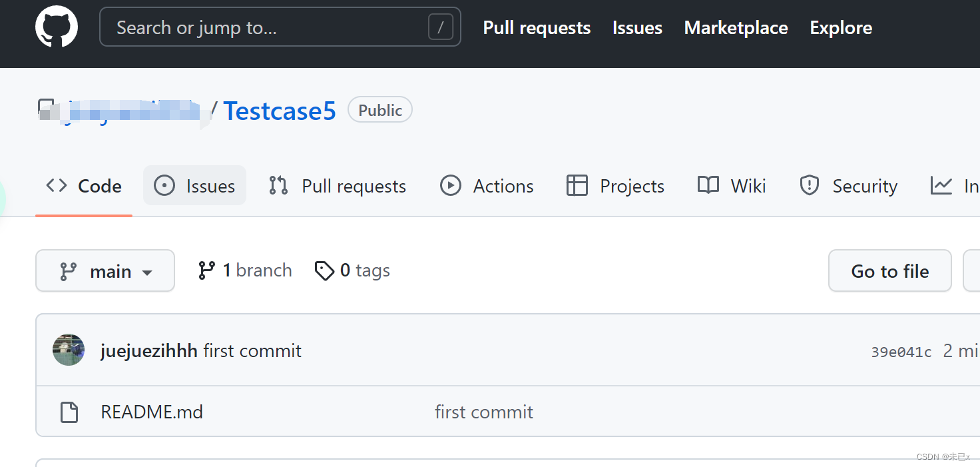
Task: Click the tag icon beside 0 tags
Action: point(324,271)
